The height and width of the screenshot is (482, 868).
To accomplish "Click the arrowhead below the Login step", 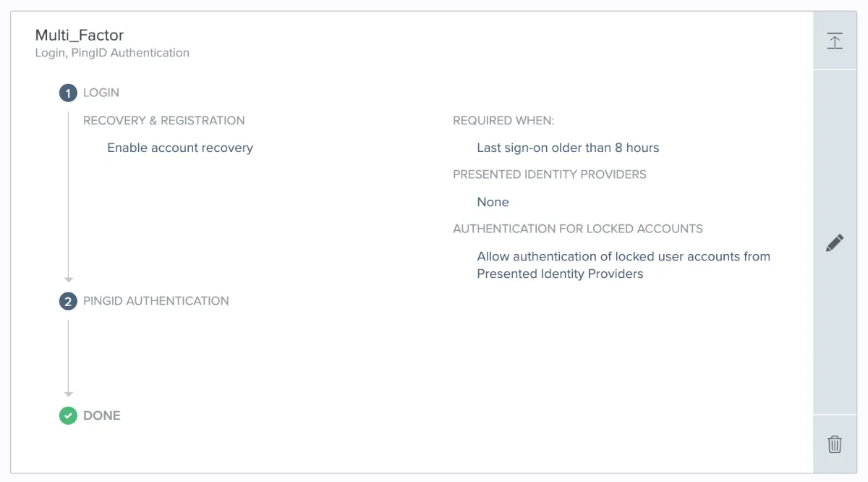I will [x=69, y=279].
